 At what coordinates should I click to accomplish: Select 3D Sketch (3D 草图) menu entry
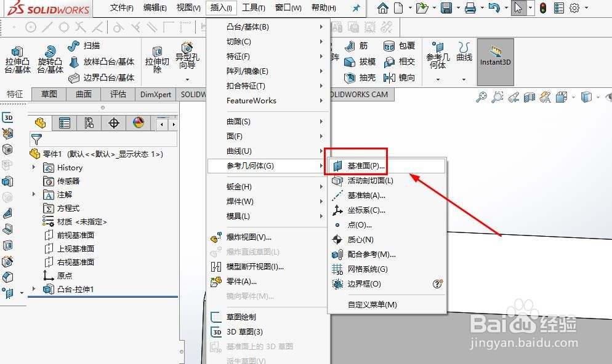point(268,331)
